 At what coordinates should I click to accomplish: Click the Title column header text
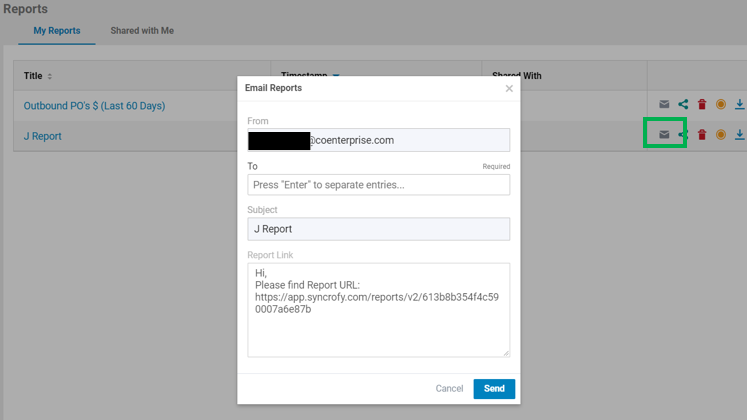[33, 76]
